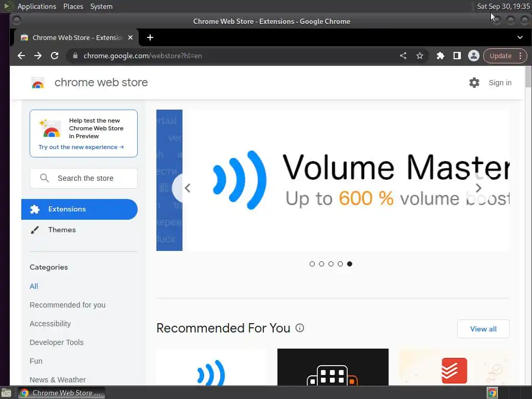
Task: Show next carousel slide
Action: pos(478,188)
